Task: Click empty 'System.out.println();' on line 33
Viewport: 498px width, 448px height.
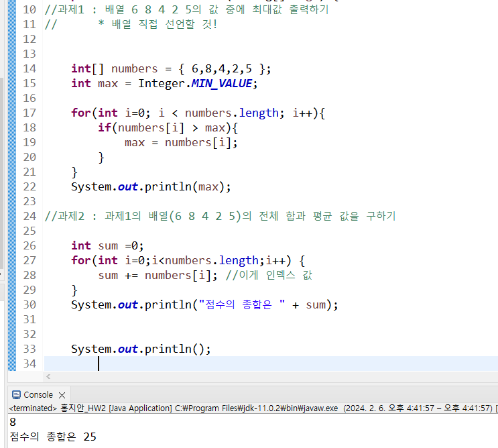Action: pos(141,349)
